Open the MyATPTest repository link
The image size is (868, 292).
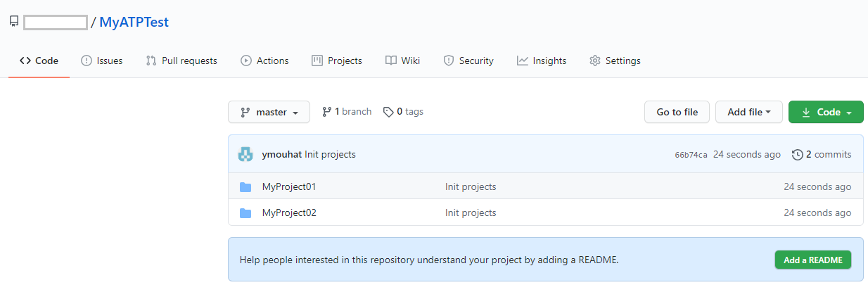(134, 23)
